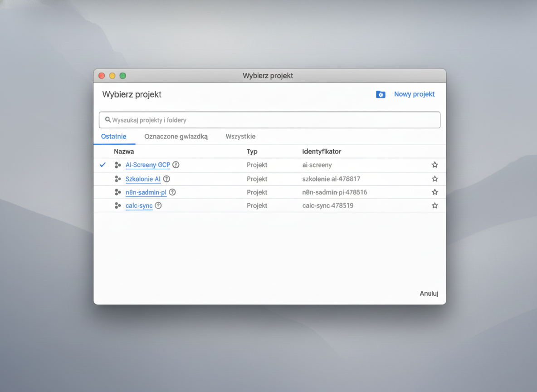Screen dimensions: 537x392
Task: Select the n8n-sadmin-pl project link
Action: click(146, 192)
